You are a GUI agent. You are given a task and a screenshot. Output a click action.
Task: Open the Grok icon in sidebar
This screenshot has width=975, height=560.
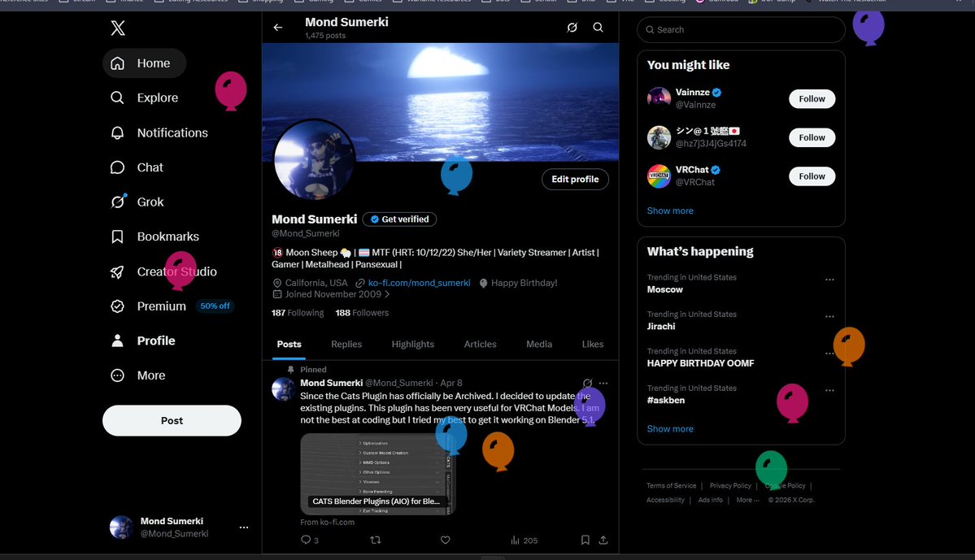tap(118, 202)
